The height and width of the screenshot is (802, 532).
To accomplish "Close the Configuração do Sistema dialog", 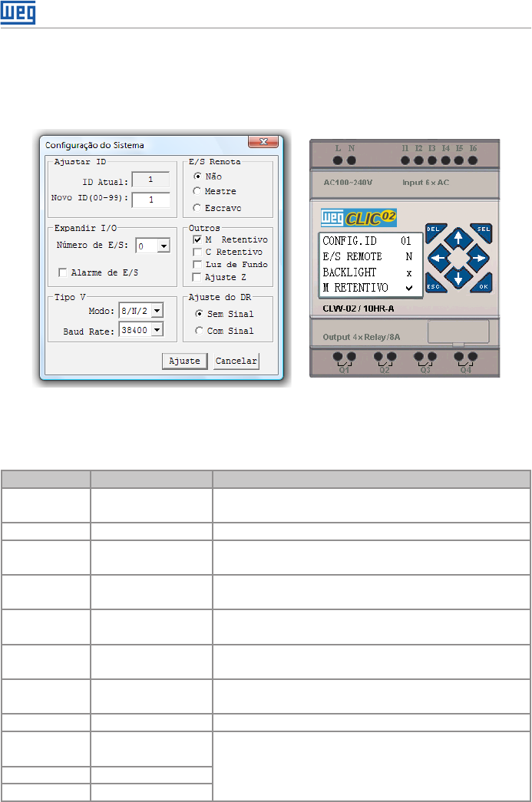I will 263,142.
